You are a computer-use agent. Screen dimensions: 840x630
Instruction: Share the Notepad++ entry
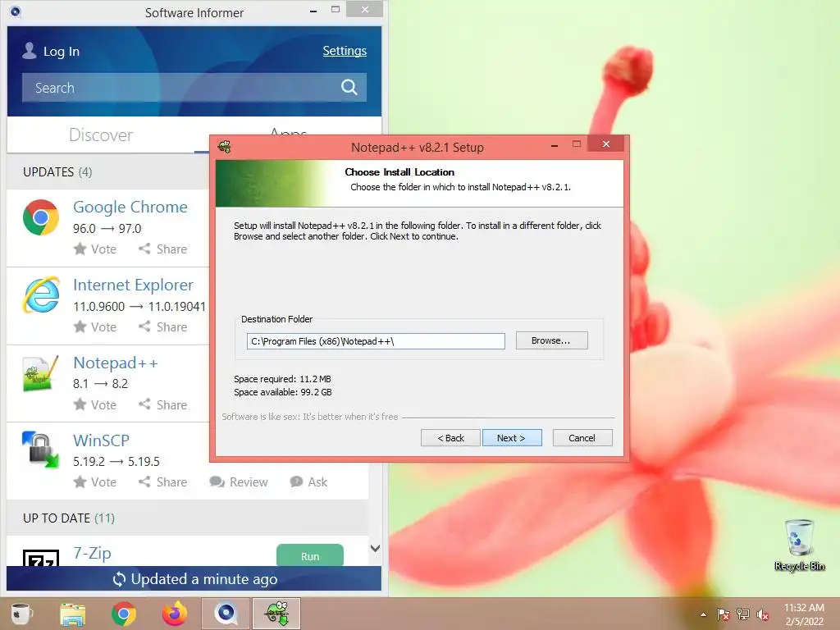click(x=163, y=404)
